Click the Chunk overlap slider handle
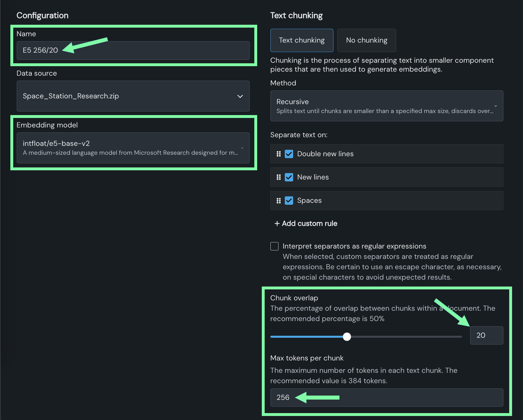Screen dimensions: 523x420 (x=347, y=337)
